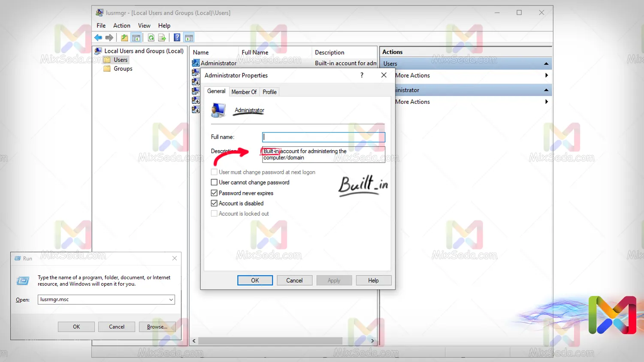
Task: Check 'User cannot change password' box
Action: pos(214,182)
